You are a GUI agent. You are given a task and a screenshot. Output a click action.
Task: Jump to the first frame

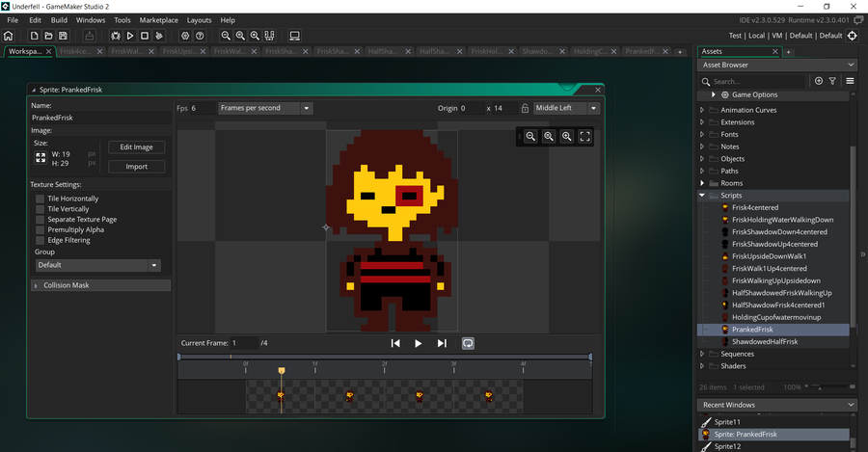tap(395, 343)
